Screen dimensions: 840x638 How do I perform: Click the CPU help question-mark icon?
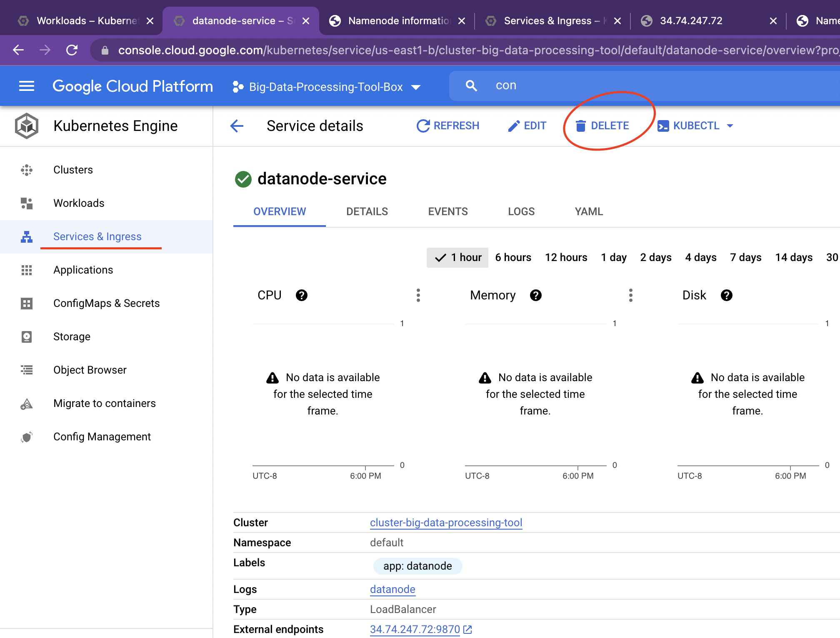[302, 295]
